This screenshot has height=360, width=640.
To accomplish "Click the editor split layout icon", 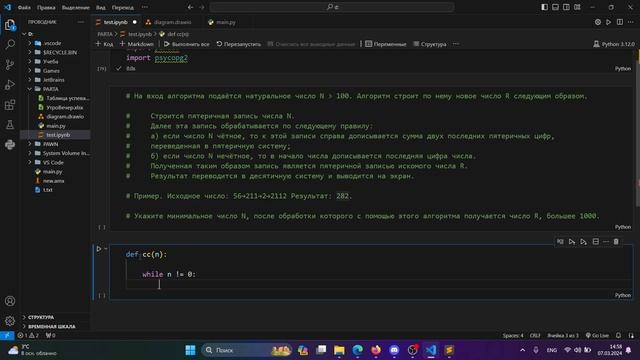I will point(620,22).
